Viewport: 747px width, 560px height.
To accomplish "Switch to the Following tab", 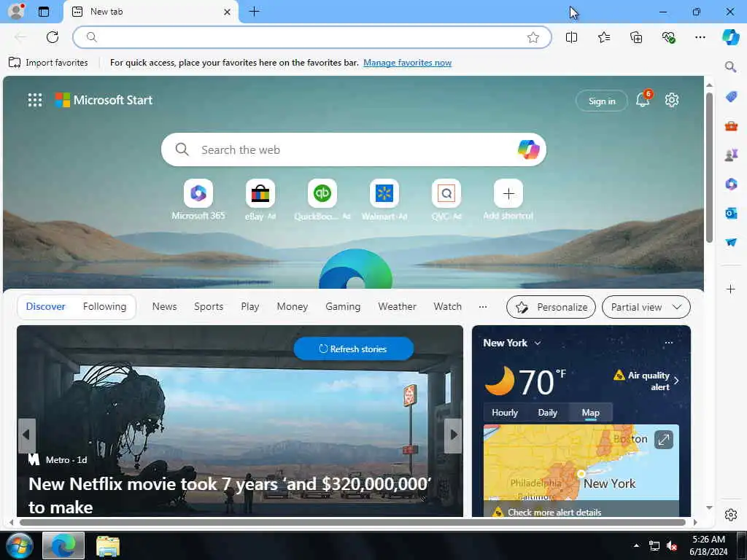I will pos(104,307).
